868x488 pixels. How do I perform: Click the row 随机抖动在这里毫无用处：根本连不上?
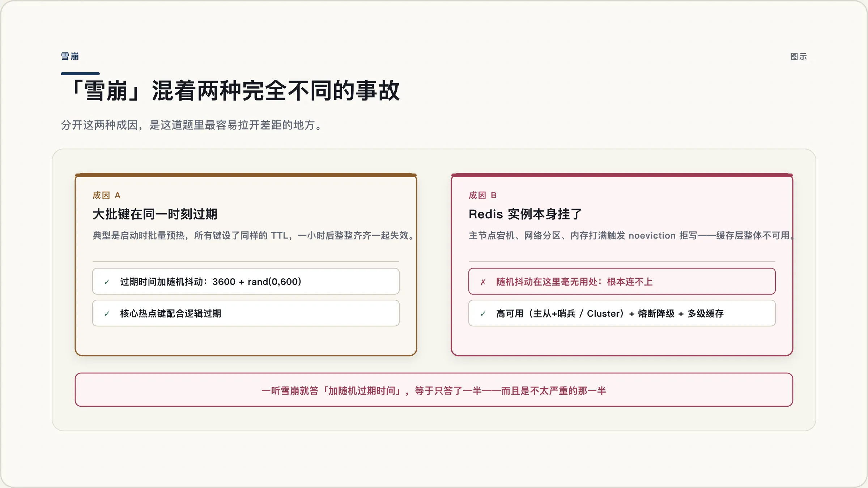(x=622, y=281)
